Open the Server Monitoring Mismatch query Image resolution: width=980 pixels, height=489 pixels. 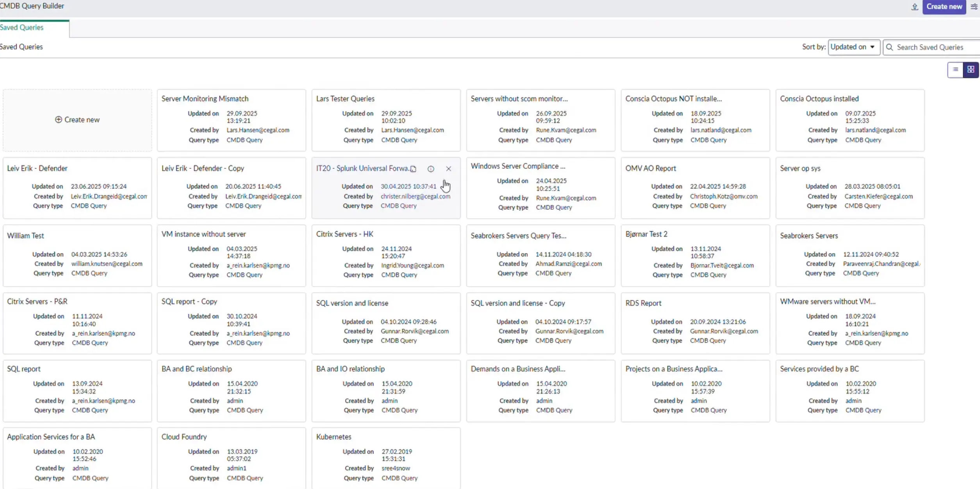click(x=205, y=99)
